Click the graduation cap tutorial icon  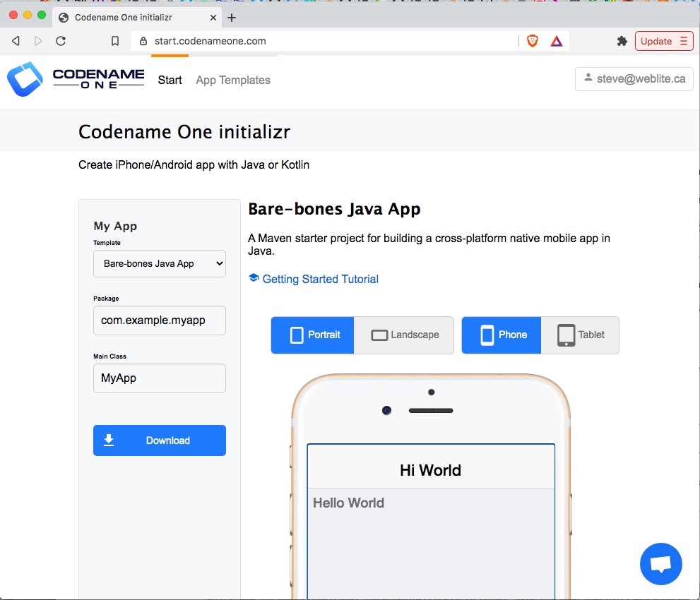point(254,277)
